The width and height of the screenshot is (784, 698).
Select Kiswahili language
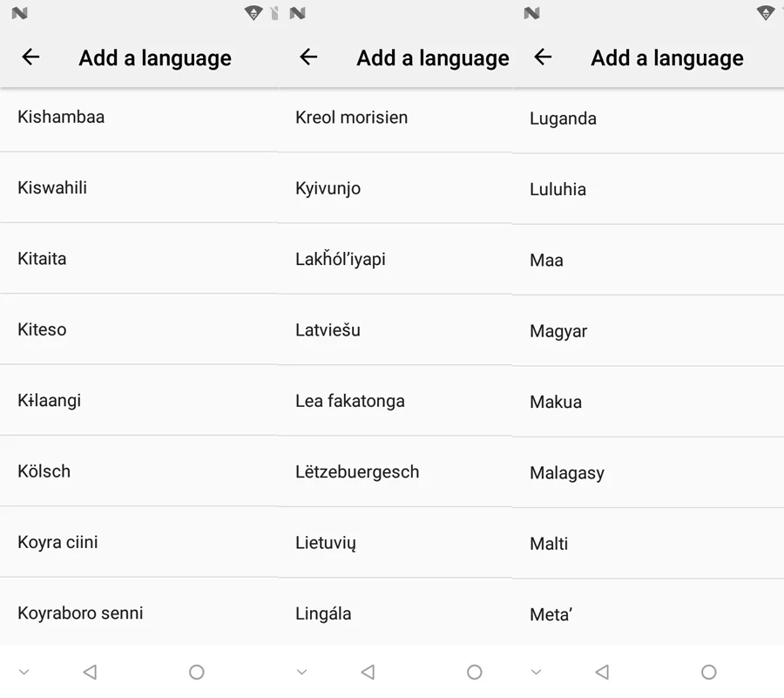pyautogui.click(x=139, y=187)
